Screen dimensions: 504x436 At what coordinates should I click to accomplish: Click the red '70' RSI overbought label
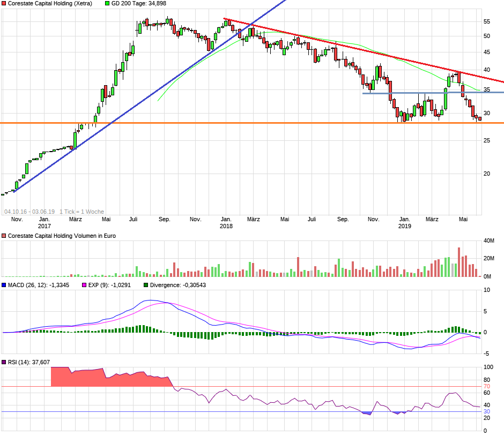pos(487,386)
